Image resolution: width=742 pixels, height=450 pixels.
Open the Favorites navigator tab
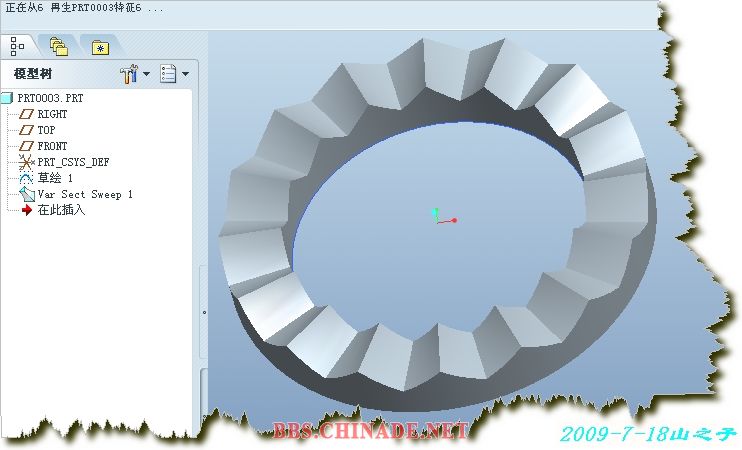[x=100, y=46]
